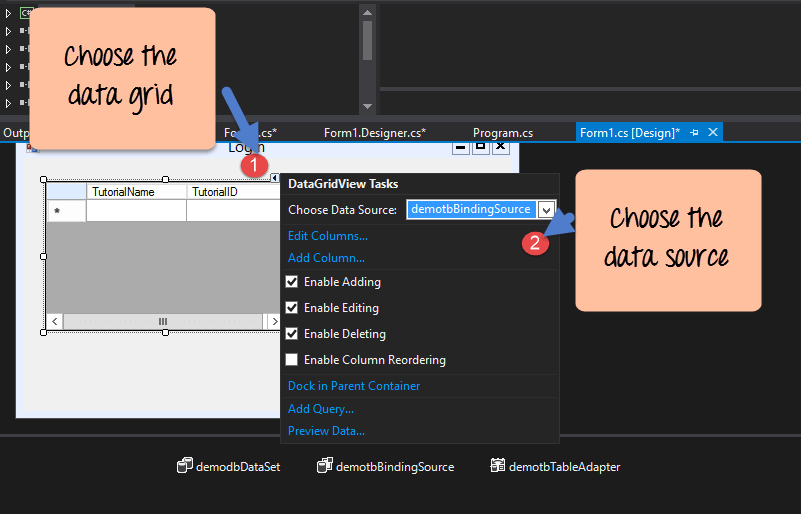
Task: Open the Choose Data Source dropdown arrow
Action: click(546, 210)
